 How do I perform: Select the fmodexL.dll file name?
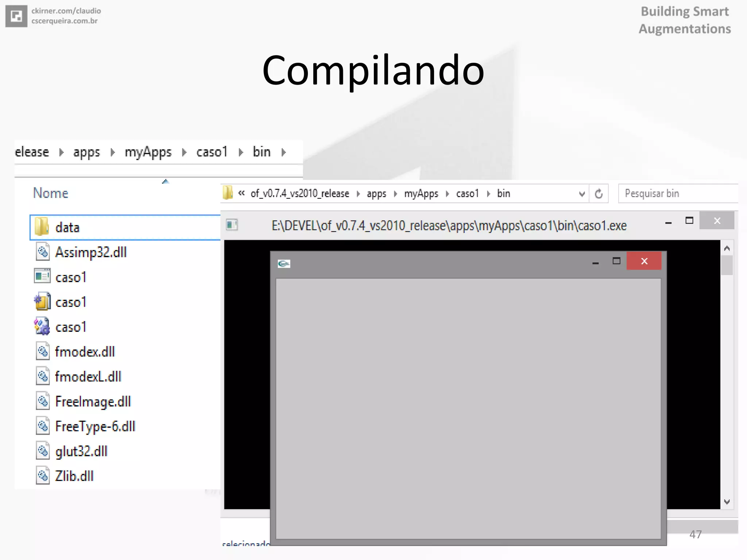coord(88,377)
